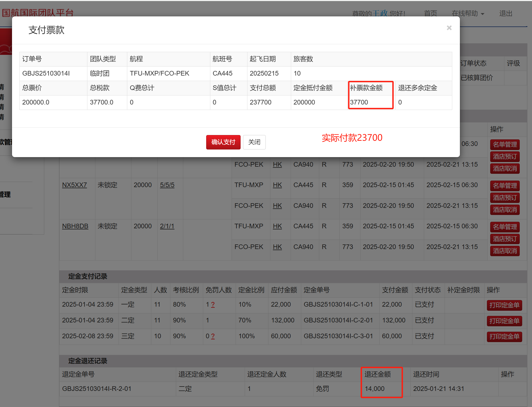Click 退出 to log out
This screenshot has height=407, width=532.
[x=506, y=13]
